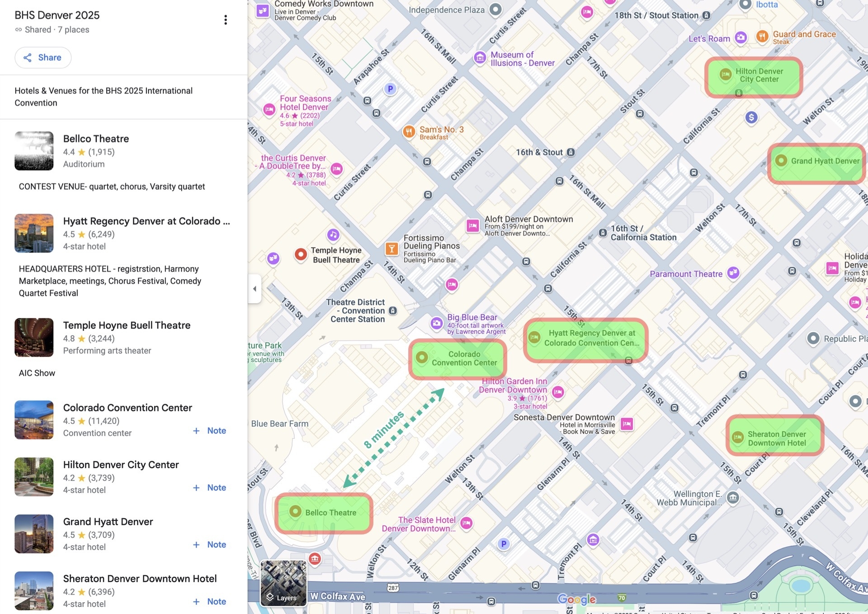Add a Note to Hilton Denver City Center

click(210, 487)
